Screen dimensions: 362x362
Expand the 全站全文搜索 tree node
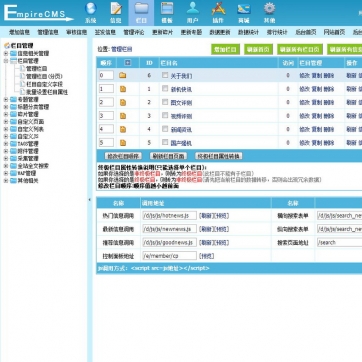point(6,166)
